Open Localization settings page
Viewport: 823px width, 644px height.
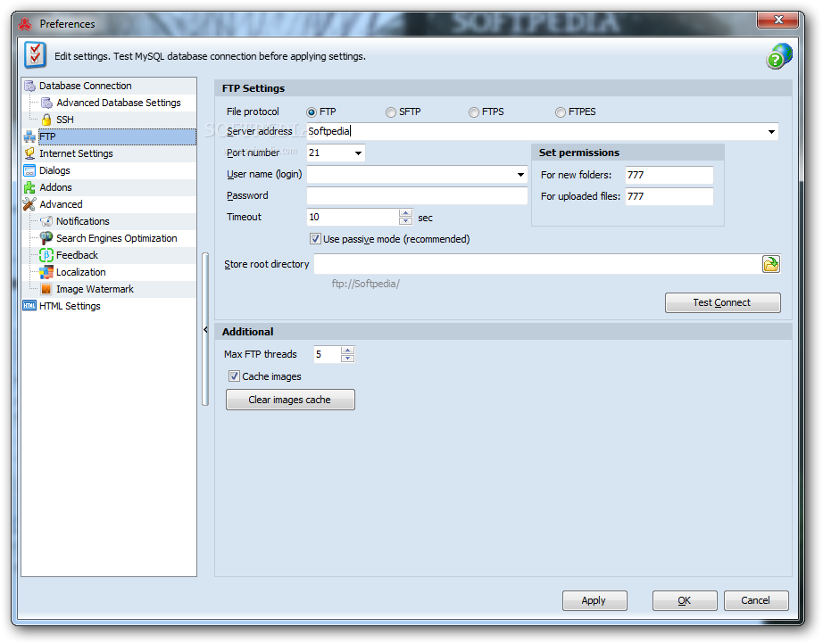click(81, 272)
